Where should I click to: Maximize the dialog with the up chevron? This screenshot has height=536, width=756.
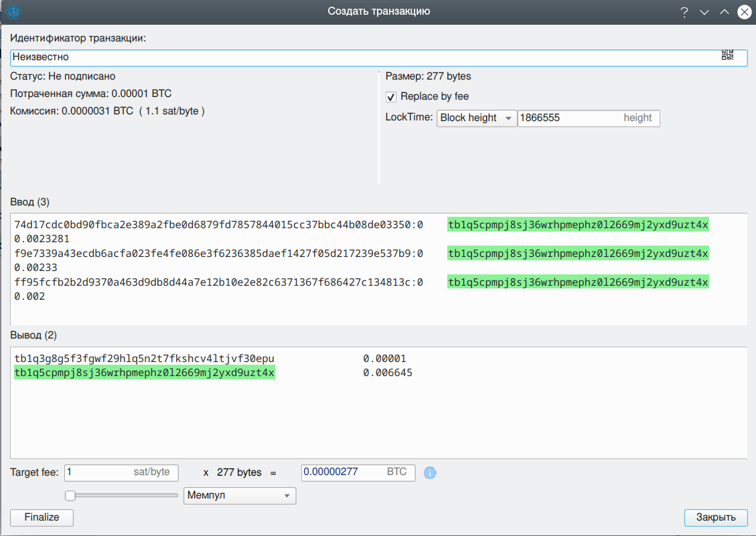pyautogui.click(x=724, y=12)
